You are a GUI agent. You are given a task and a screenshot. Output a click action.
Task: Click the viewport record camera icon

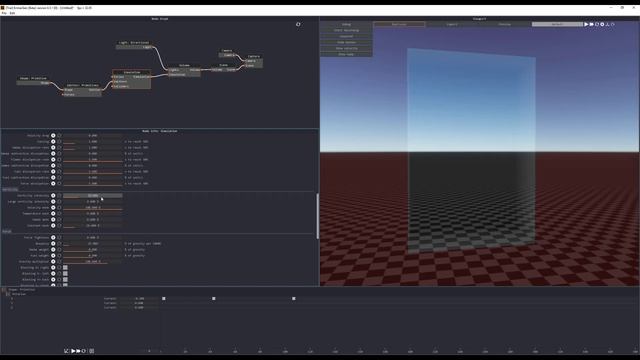[591, 24]
